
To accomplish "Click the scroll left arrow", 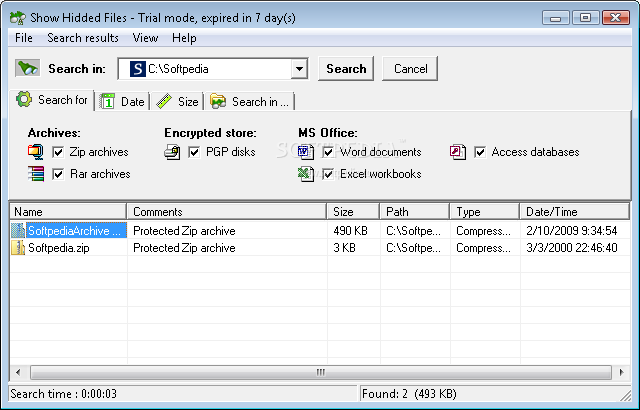I will [18, 372].
